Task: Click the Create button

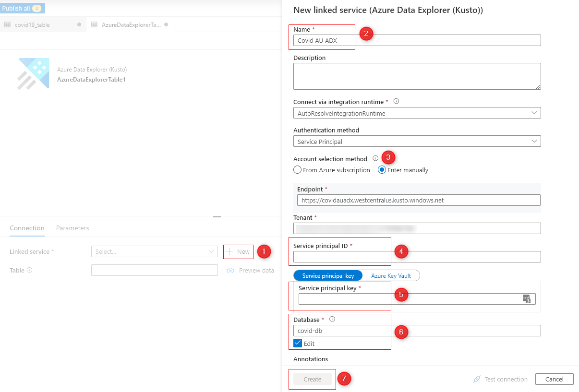Action: pos(313,379)
